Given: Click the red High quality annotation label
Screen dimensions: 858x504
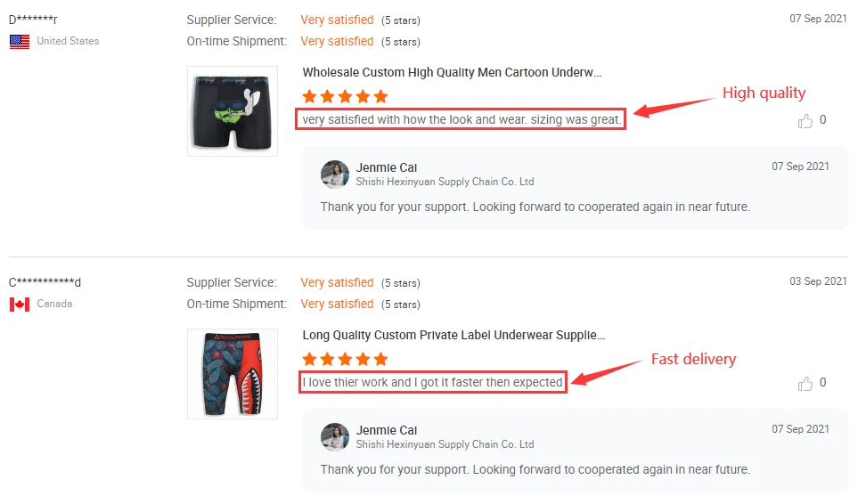Looking at the screenshot, I should pos(764,93).
